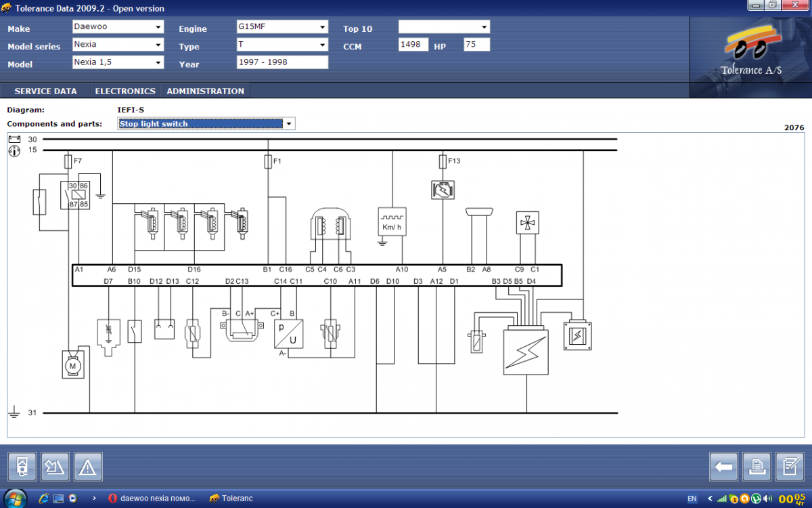Screen dimensions: 812x508
Task: Open the Make dropdown showing Daewoo
Action: pos(118,27)
